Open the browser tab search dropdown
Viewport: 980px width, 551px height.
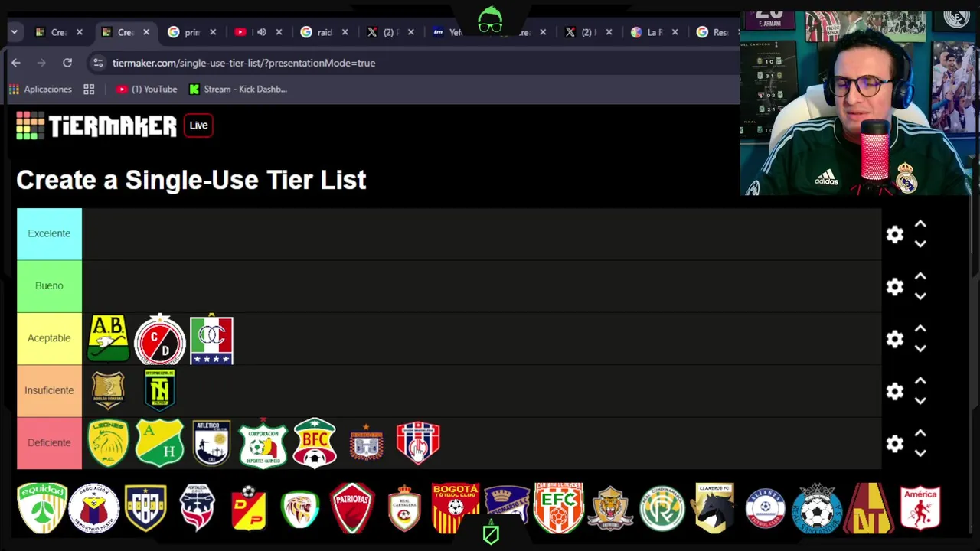pos(14,32)
